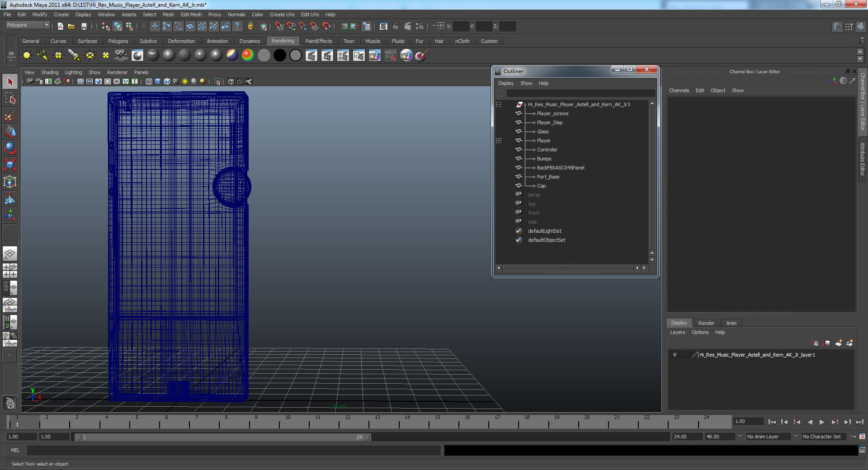Open the Polygons menu set dropdown
The height and width of the screenshot is (470, 868).
[27, 25]
